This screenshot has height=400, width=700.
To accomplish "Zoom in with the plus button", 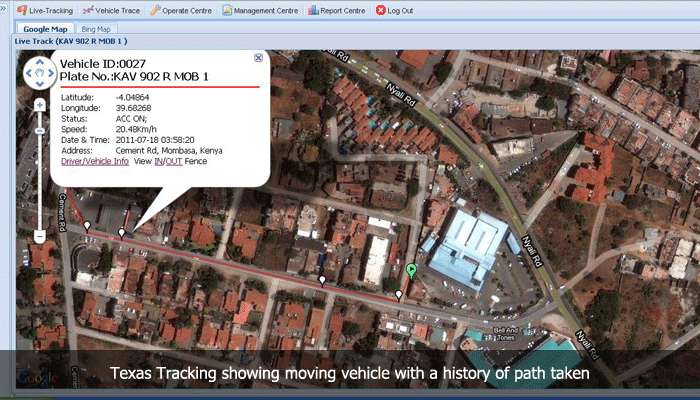I will click(x=40, y=105).
